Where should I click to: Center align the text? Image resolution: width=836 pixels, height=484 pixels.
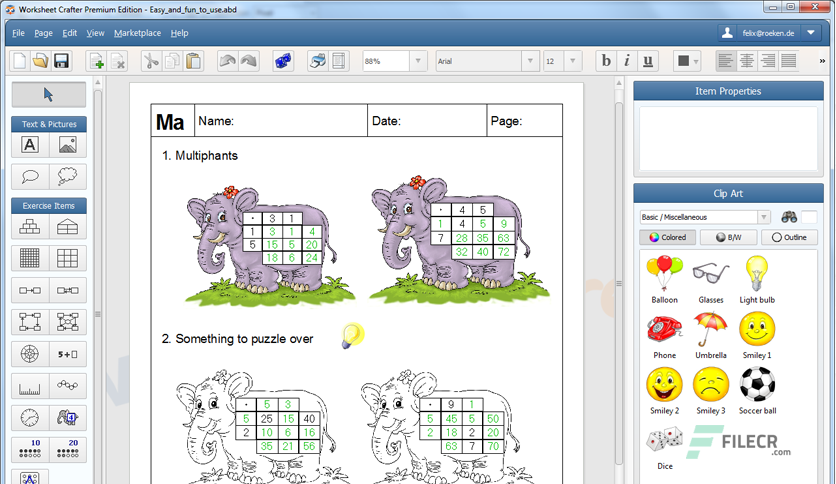[747, 61]
